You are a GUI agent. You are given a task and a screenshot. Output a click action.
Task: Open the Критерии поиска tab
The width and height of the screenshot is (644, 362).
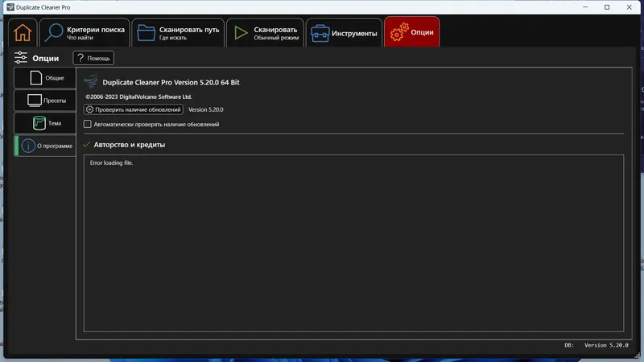pos(85,33)
